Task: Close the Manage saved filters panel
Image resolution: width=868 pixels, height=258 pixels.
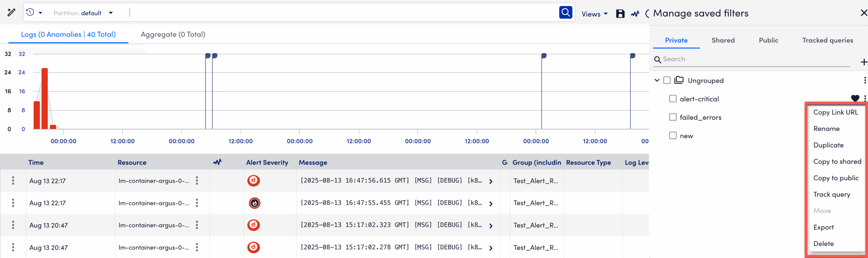Action: [864, 13]
